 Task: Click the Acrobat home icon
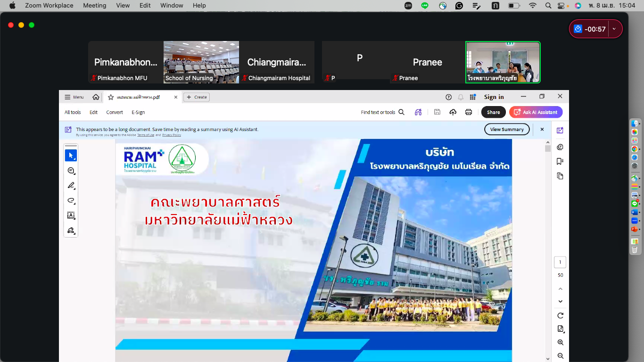(x=96, y=97)
